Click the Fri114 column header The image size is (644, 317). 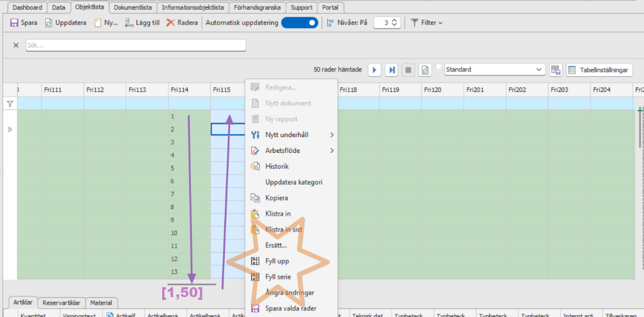pyautogui.click(x=189, y=90)
